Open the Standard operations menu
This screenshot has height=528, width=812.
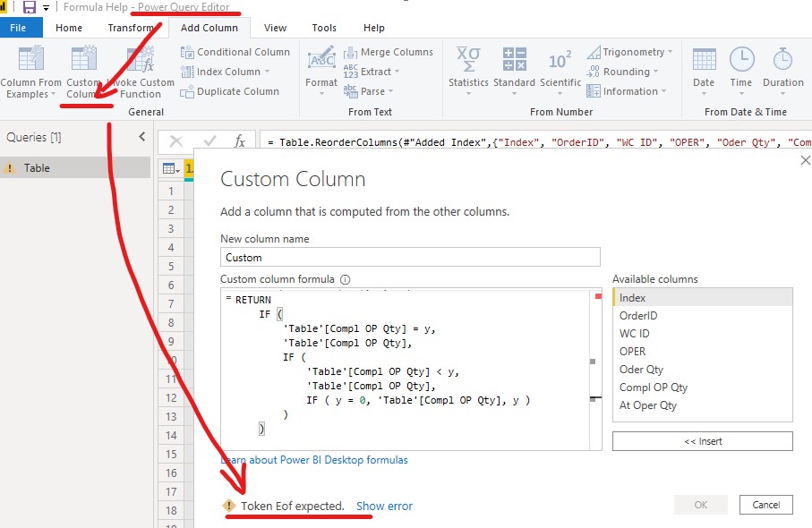click(514, 72)
